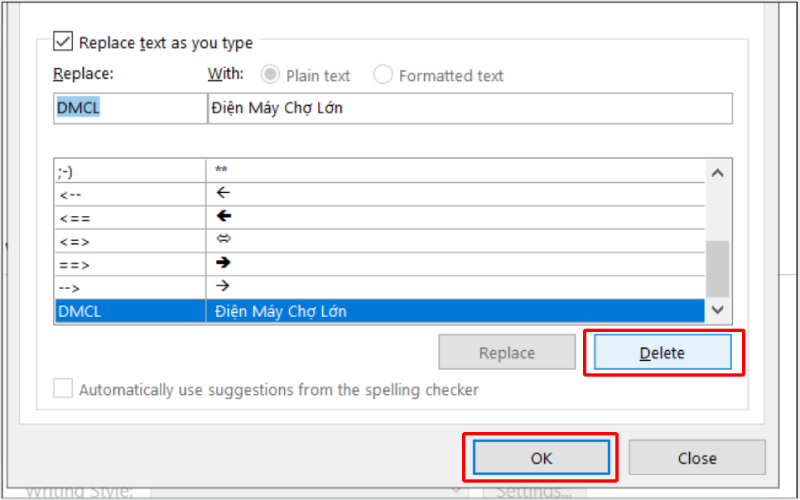Select the ;-) list entry
800x500 pixels.
pyautogui.click(x=380, y=171)
